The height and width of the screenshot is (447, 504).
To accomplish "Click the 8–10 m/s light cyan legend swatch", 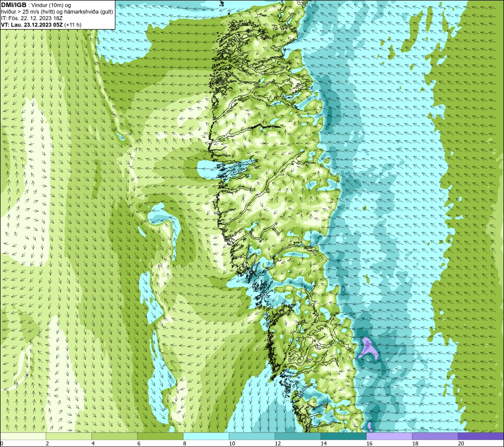I will pos(206,436).
